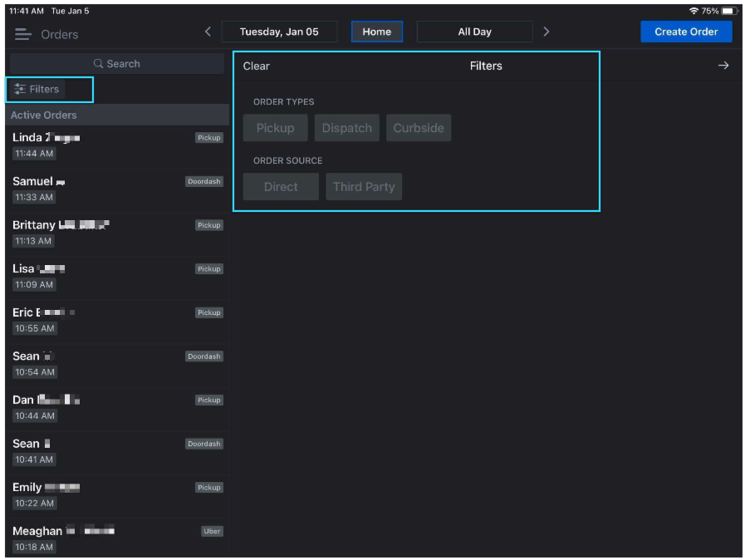The height and width of the screenshot is (560, 745).
Task: Click the Active Orders section header
Action: pos(117,115)
